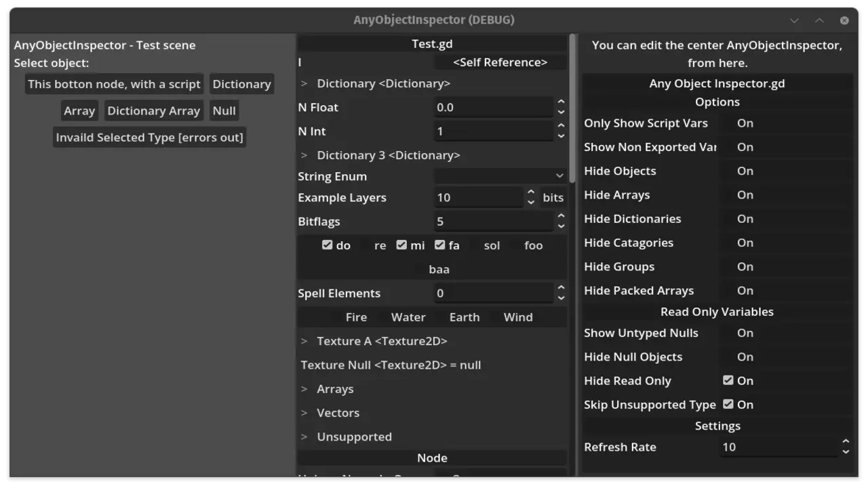Image resolution: width=868 pixels, height=488 pixels.
Task: Uncheck the 'fa' bitflag checkbox
Action: (447, 245)
